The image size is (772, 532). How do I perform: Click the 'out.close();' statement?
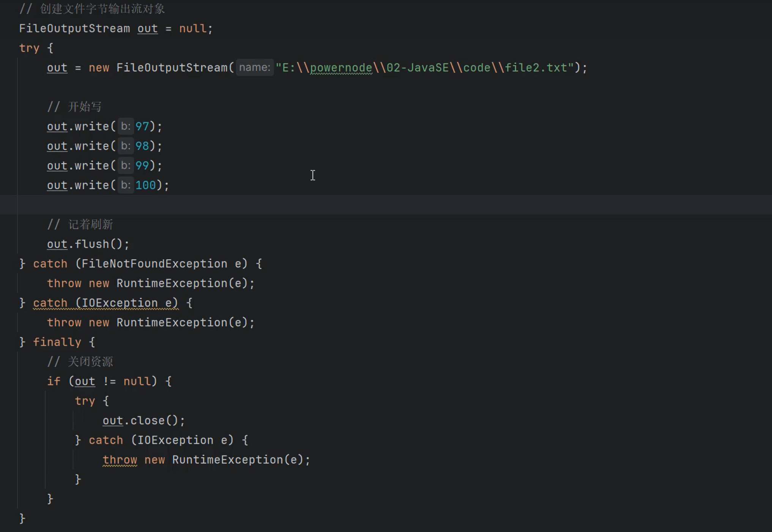(x=143, y=420)
